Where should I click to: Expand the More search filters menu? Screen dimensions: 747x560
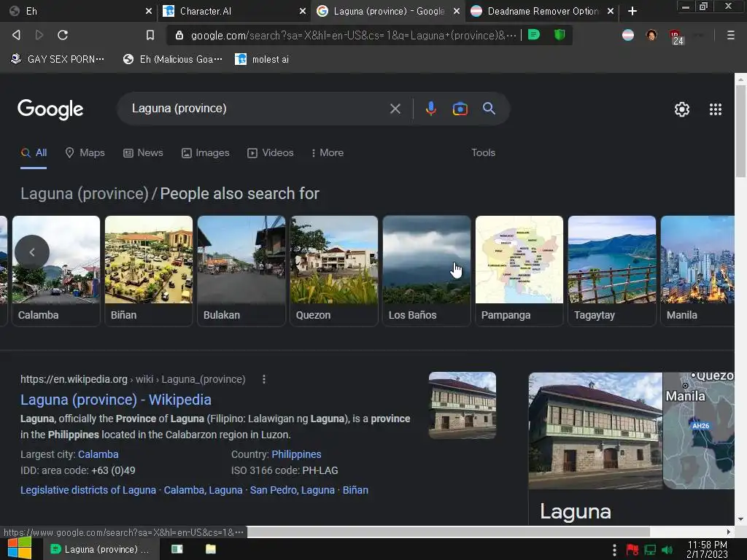click(x=327, y=153)
